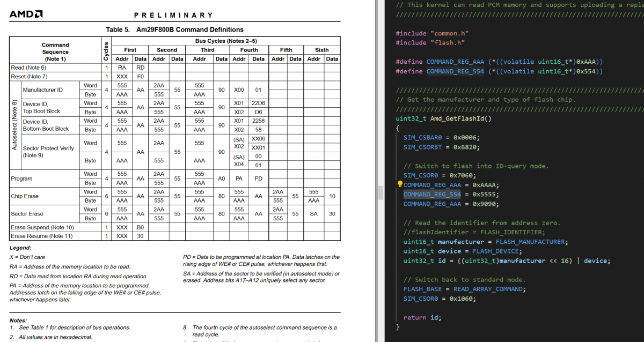Click the 'PD' cell in Program row
This screenshot has width=644, height=342.
click(x=258, y=179)
